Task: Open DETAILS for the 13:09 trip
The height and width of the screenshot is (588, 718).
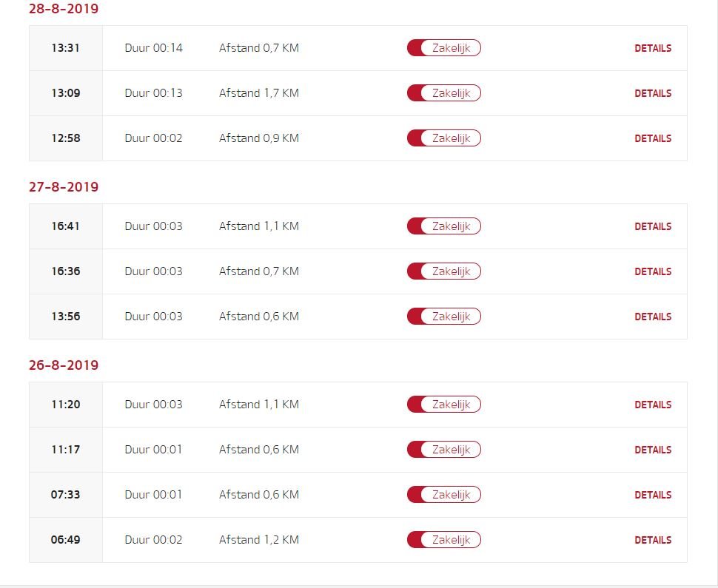Action: click(653, 93)
